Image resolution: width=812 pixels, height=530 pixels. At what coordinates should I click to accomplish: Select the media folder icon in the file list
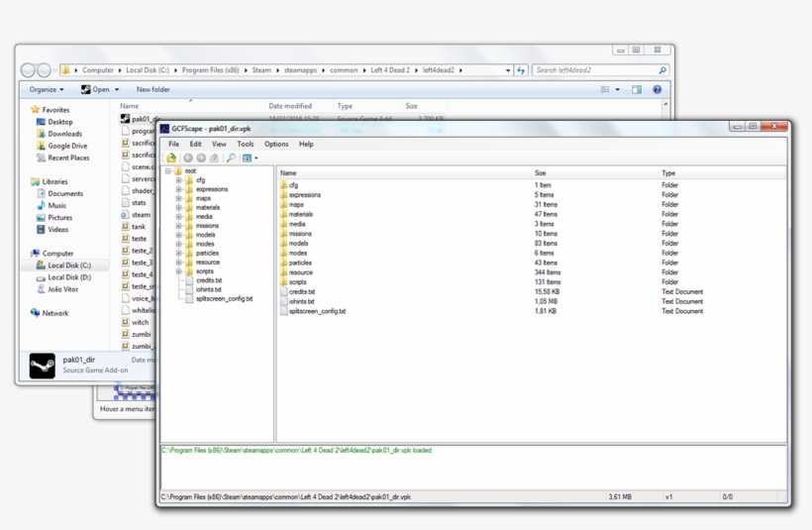coord(283,224)
